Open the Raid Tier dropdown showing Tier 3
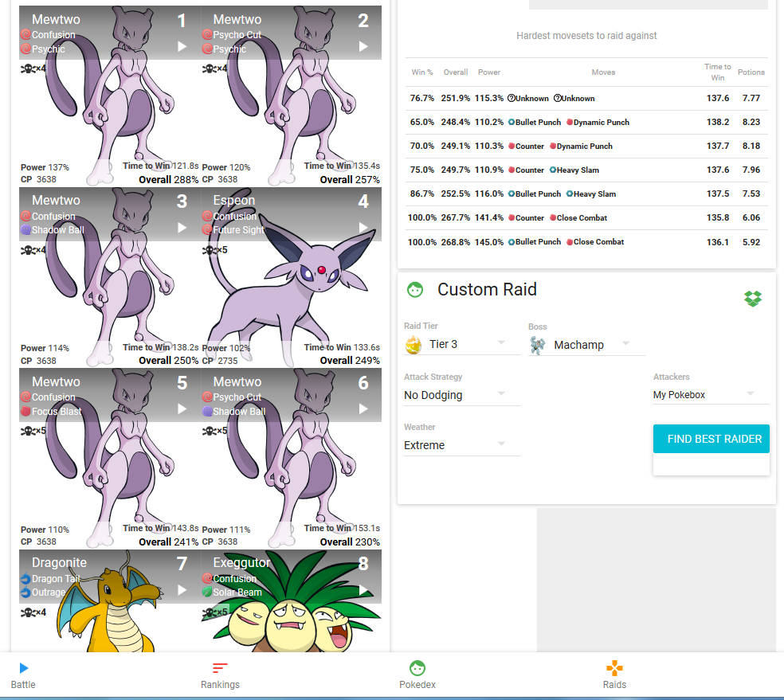The image size is (784, 700). [x=462, y=344]
